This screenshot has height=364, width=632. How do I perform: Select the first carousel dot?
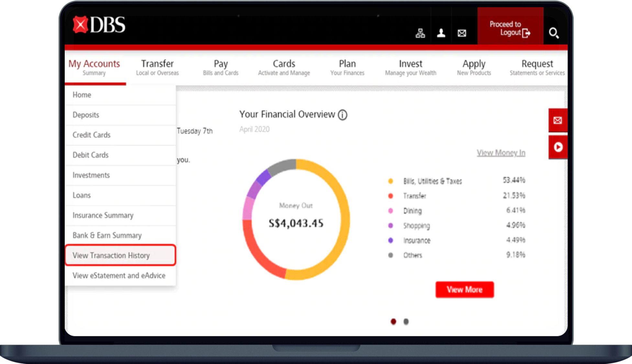(x=393, y=322)
